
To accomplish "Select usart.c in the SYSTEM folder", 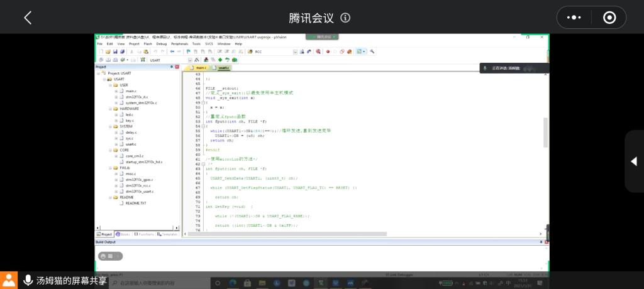I will pos(131,144).
